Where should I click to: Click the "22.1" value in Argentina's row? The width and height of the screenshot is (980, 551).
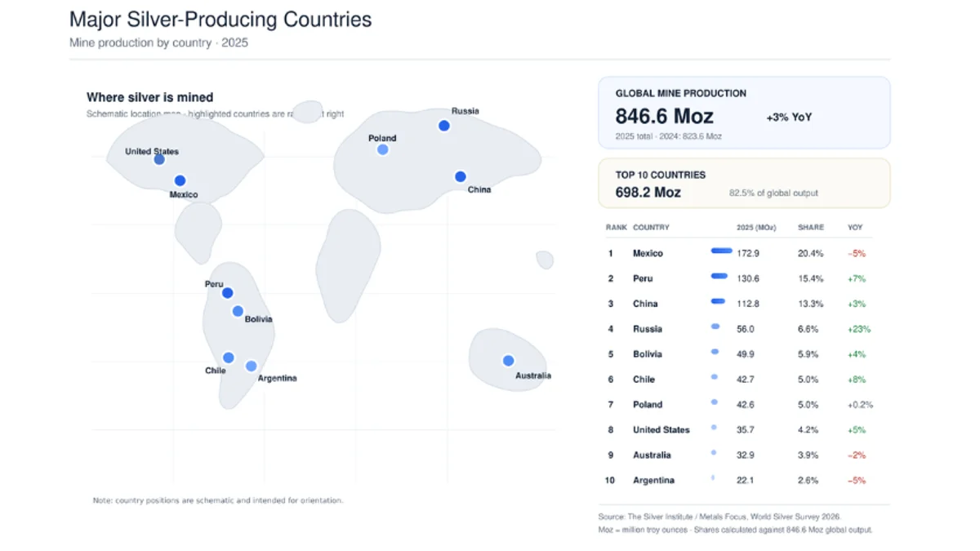[x=746, y=481]
